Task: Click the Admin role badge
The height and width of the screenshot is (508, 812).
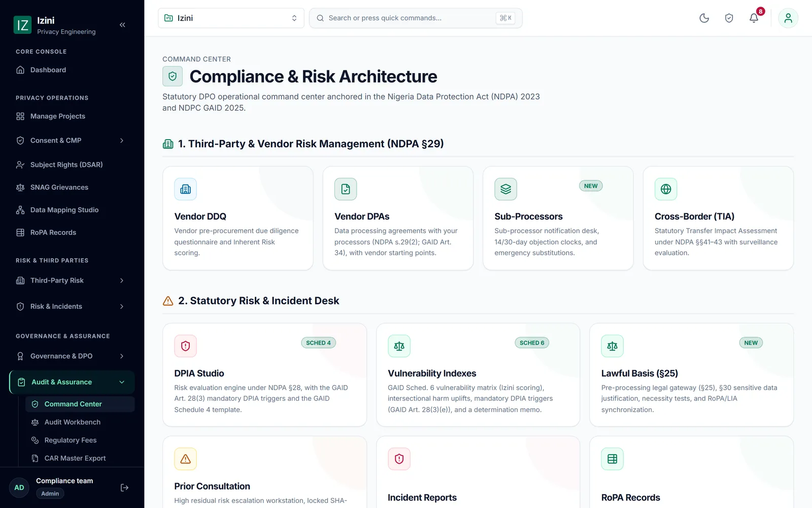Action: (x=50, y=494)
